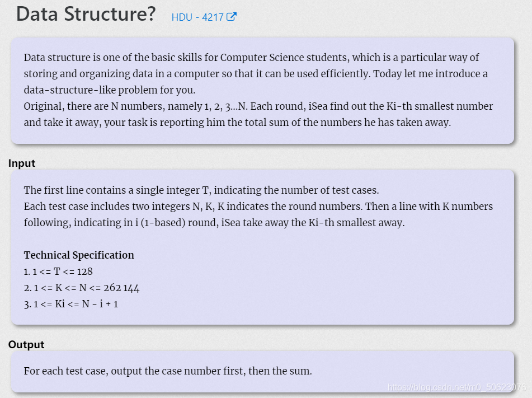532x398 pixels.
Task: Click the sentence starting "Original, there are N numbers"
Action: coord(258,106)
